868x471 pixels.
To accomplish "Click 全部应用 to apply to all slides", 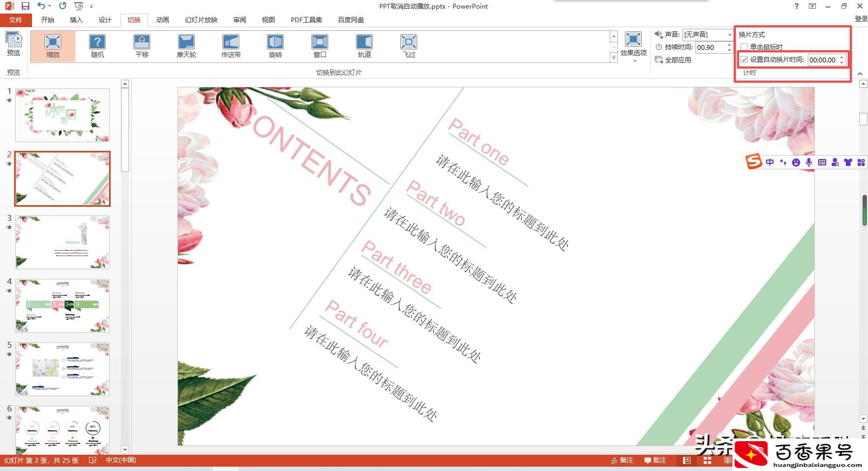I will [673, 60].
